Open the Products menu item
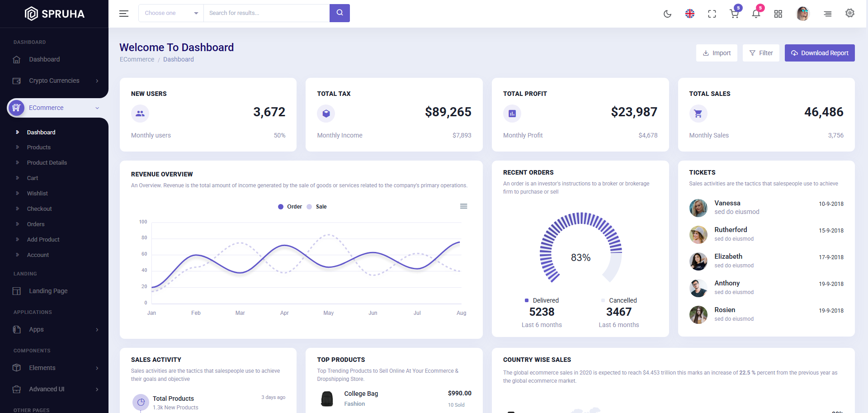868x413 pixels. [39, 147]
